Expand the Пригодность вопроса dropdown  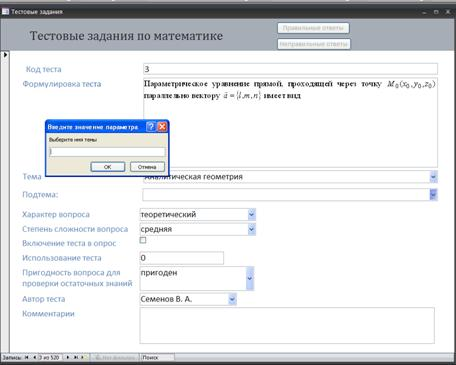coord(250,278)
